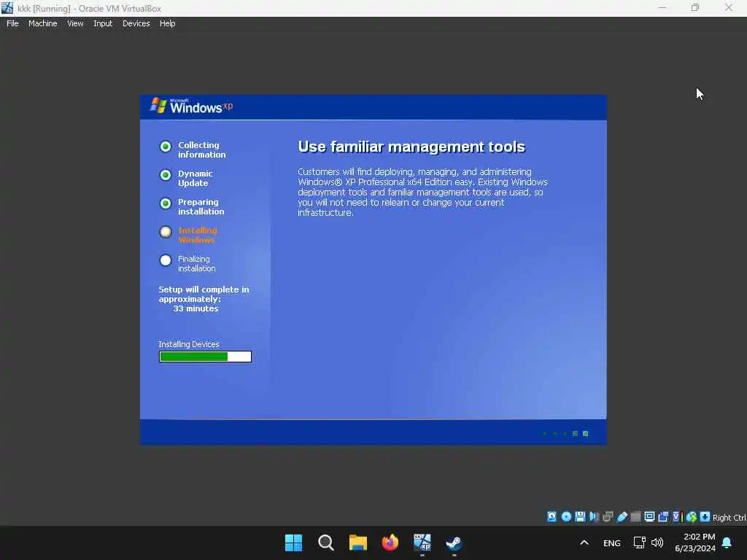The height and width of the screenshot is (560, 747).
Task: Click the floppy disk indicator icon
Action: pos(580,517)
